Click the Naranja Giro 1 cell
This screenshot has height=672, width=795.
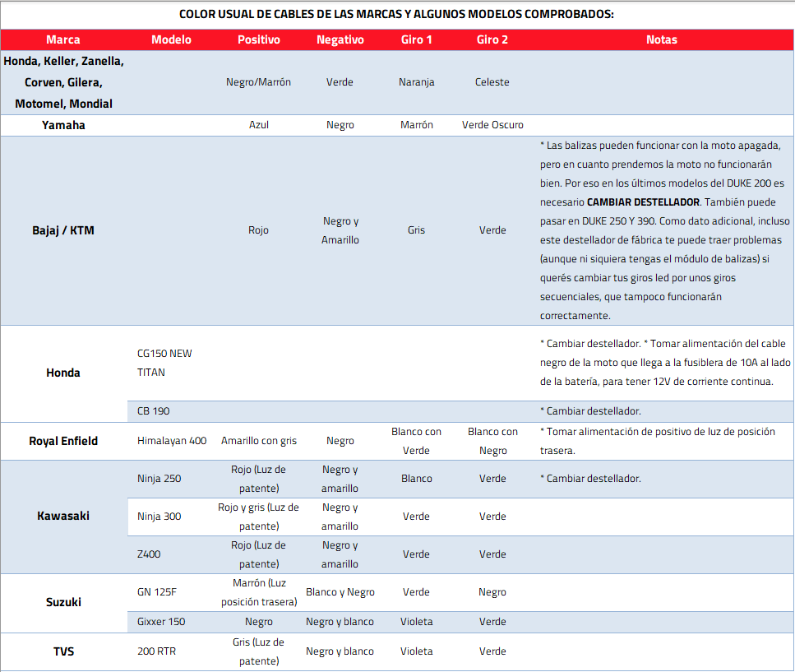tap(416, 82)
